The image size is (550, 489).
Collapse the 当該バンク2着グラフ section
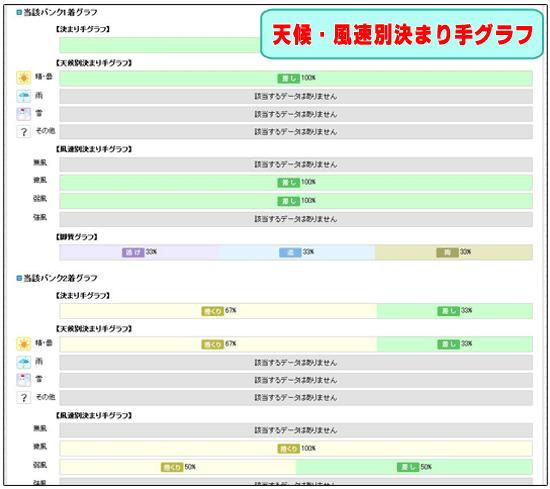[19, 278]
